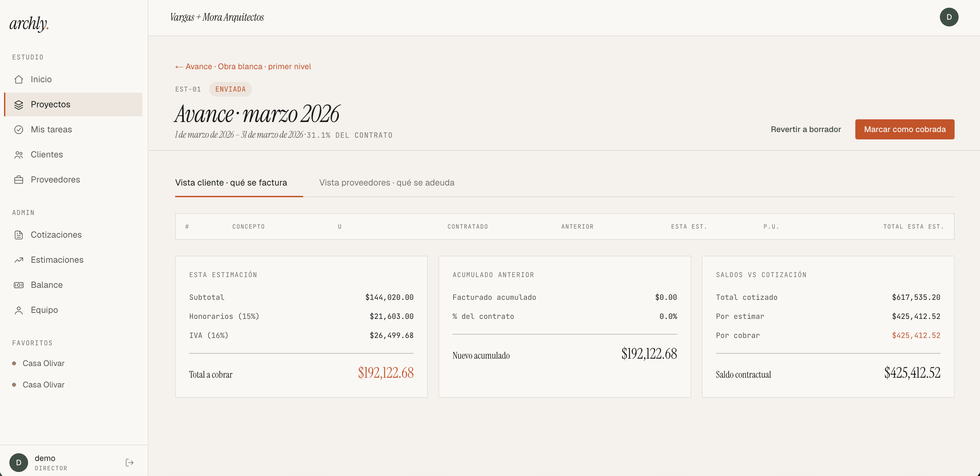Viewport: 980px width, 476px height.
Task: Navigate to Clientes
Action: 73,154
